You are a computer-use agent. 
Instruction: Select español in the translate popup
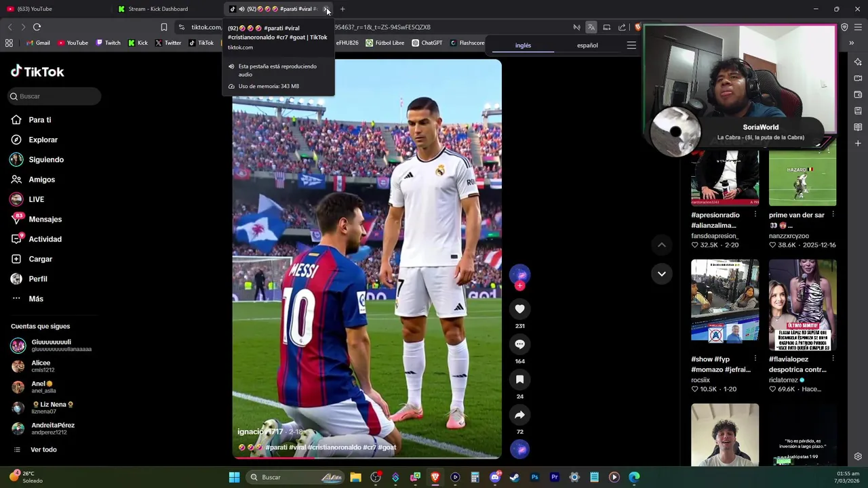click(x=587, y=45)
